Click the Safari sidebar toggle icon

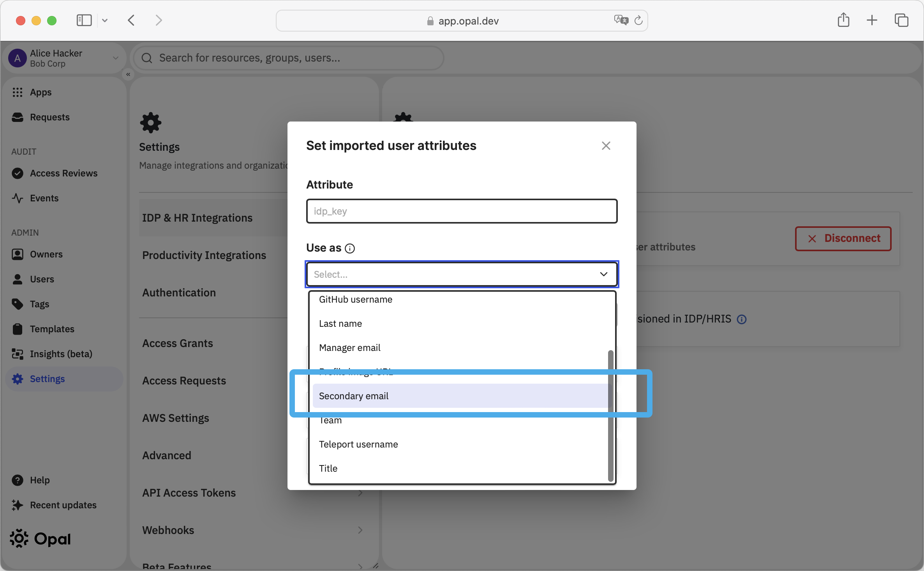pyautogui.click(x=84, y=20)
